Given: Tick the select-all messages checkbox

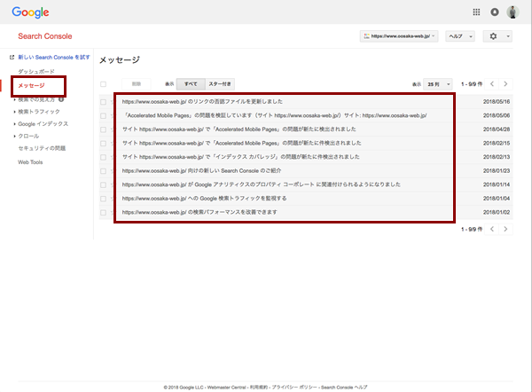Looking at the screenshot, I should [x=103, y=84].
